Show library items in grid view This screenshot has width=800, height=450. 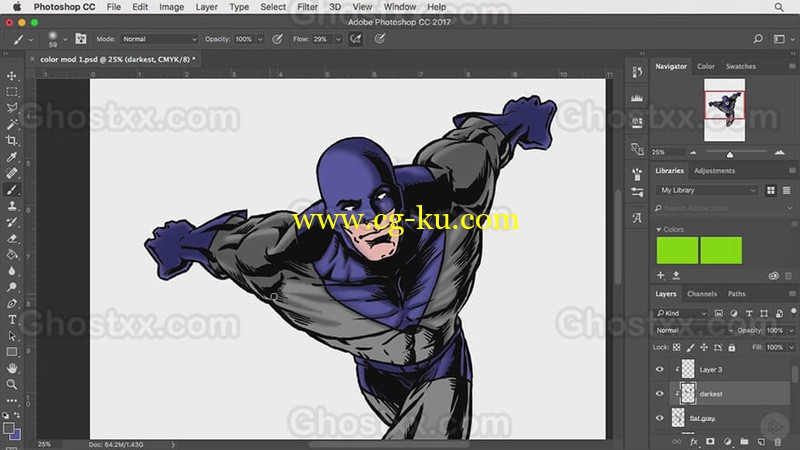771,190
